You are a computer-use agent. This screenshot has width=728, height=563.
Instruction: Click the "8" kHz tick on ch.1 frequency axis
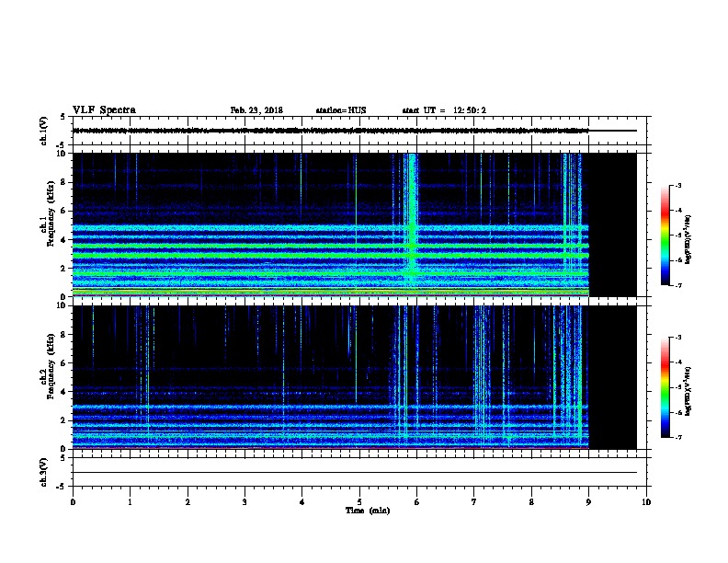64,182
